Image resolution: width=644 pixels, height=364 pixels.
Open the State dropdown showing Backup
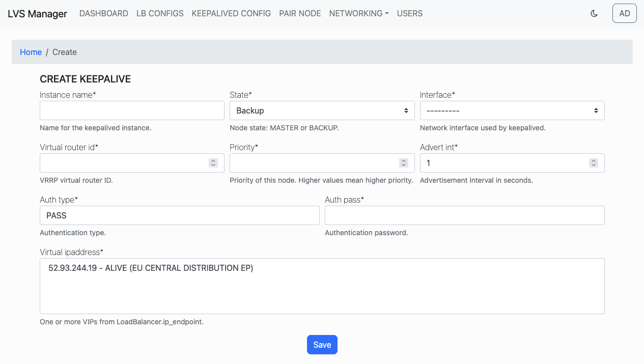[322, 110]
